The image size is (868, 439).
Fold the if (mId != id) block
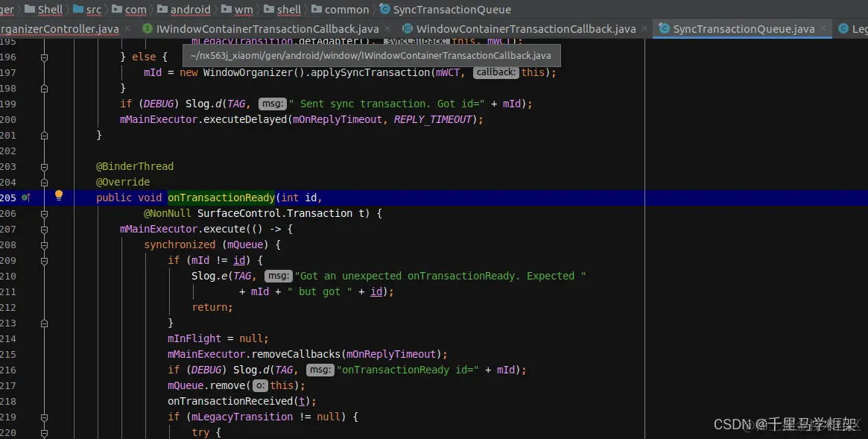point(44,261)
